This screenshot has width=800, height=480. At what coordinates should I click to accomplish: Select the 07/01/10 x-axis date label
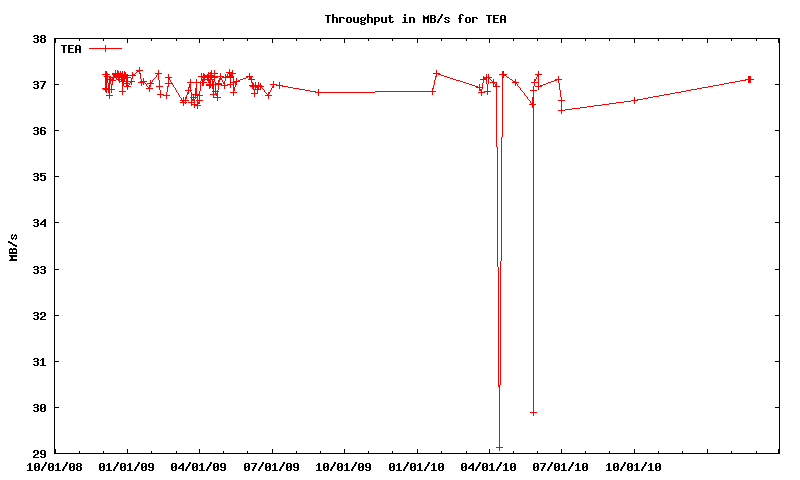(x=562, y=466)
